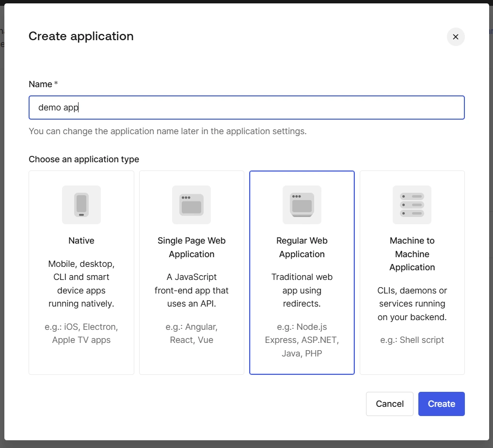Click the Create button
Image resolution: width=493 pixels, height=448 pixels.
(441, 403)
